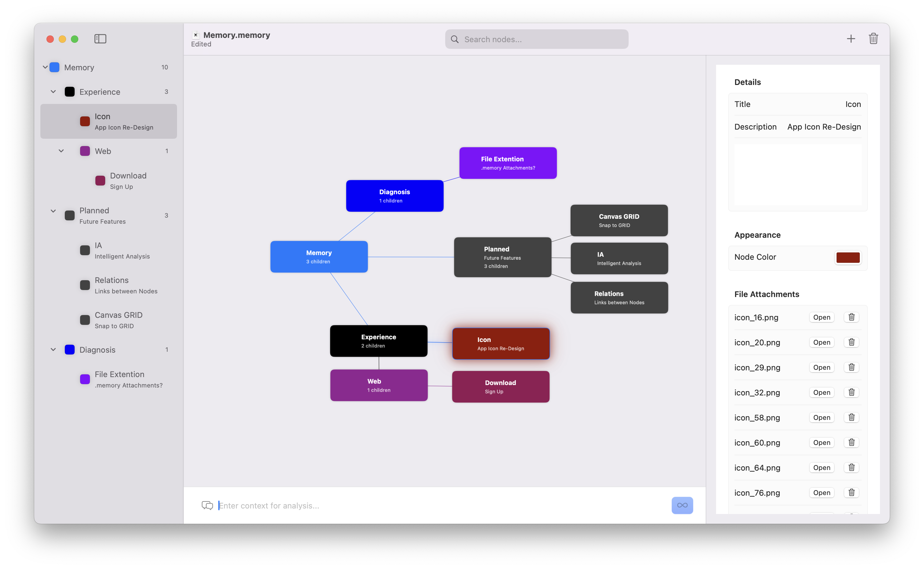Open icon_16.png attachment

[821, 317]
